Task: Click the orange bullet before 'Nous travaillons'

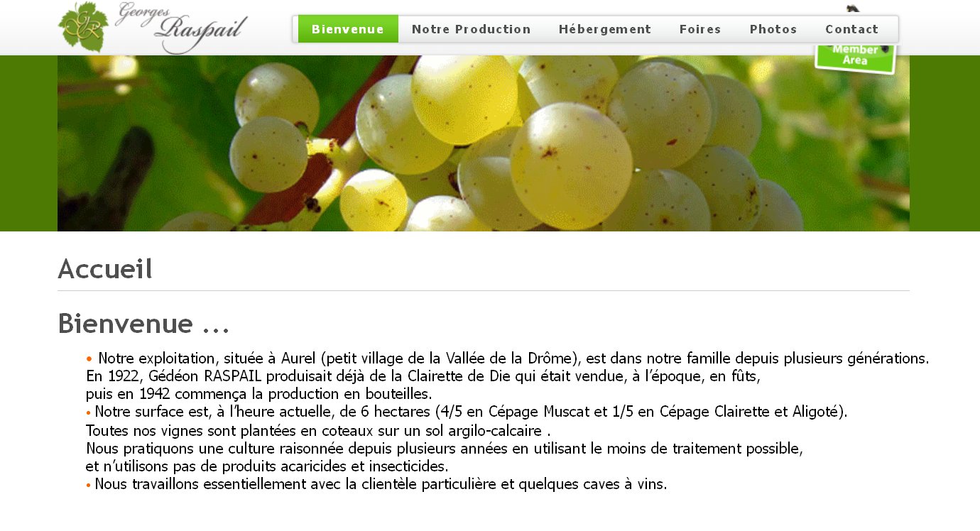Action: tap(89, 486)
